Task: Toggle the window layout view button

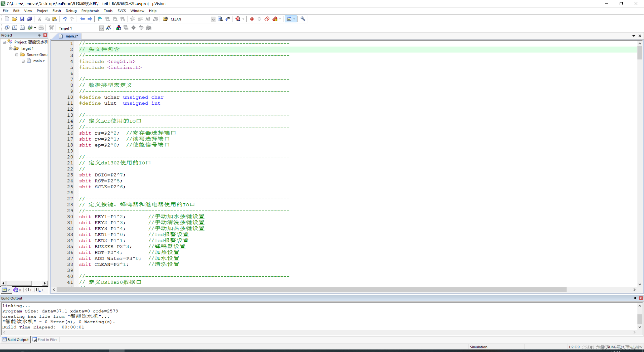Action: (289, 19)
